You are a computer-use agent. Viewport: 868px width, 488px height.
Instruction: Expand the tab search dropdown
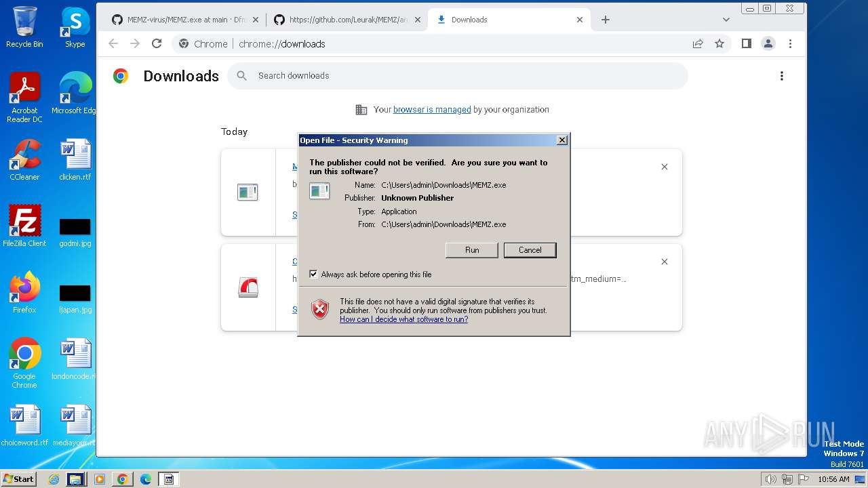coord(726,20)
